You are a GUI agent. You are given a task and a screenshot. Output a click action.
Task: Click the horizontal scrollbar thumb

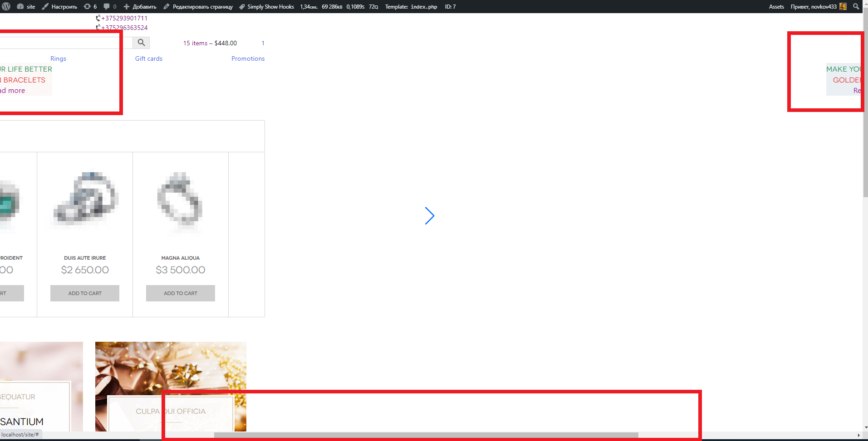click(x=426, y=435)
